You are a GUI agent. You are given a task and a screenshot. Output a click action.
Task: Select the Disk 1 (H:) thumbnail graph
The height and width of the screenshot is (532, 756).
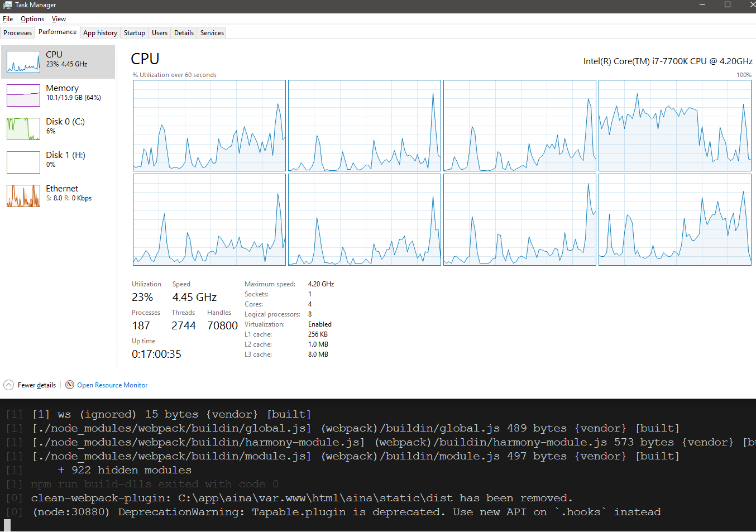point(23,162)
